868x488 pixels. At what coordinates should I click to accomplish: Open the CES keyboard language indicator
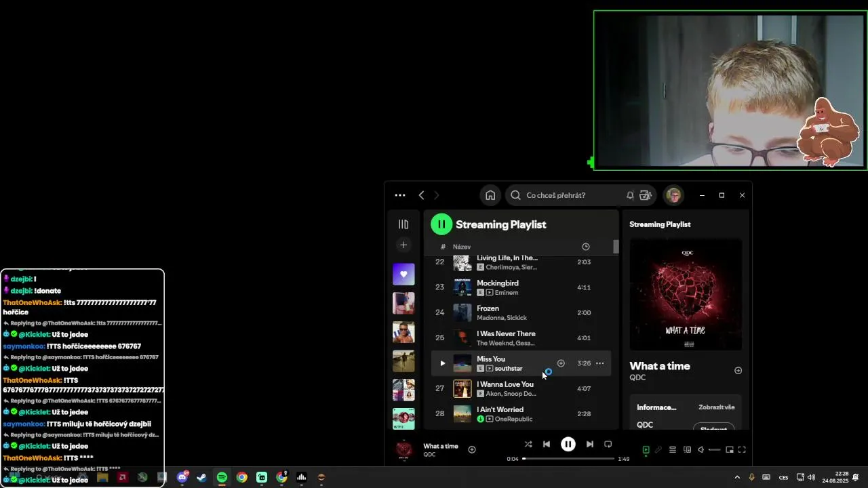[784, 478]
